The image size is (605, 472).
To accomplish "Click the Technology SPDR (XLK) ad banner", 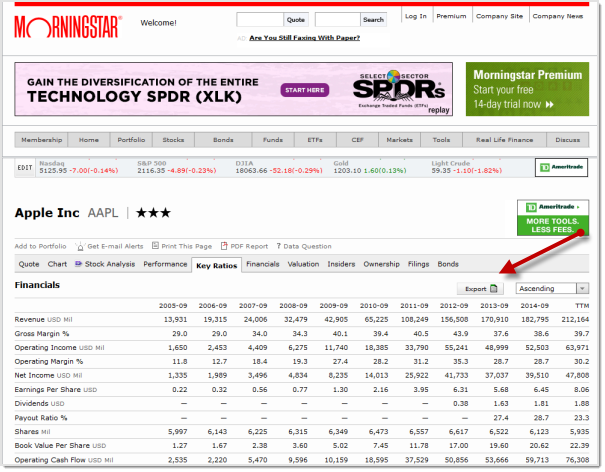I will click(x=233, y=89).
